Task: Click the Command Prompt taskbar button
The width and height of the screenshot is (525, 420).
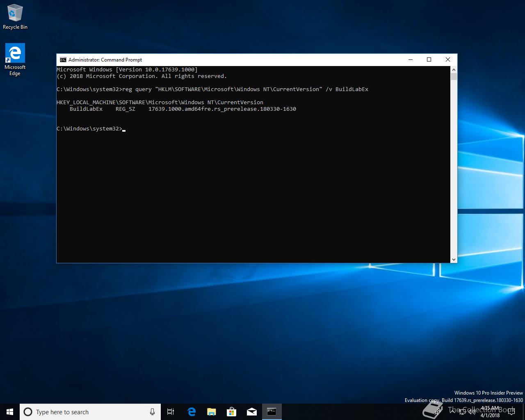Action: click(272, 412)
